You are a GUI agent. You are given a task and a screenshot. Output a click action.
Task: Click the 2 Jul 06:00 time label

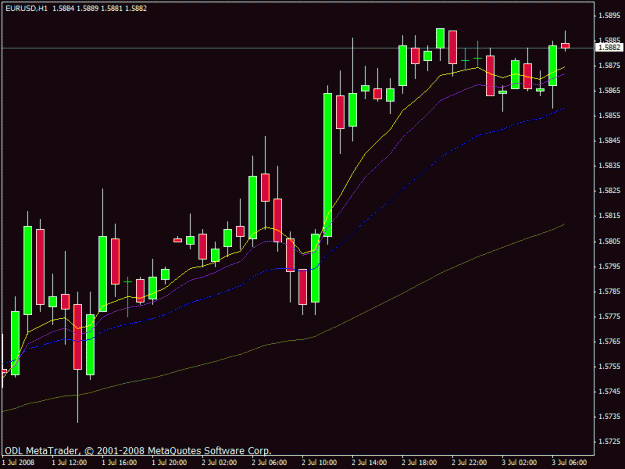(269, 463)
